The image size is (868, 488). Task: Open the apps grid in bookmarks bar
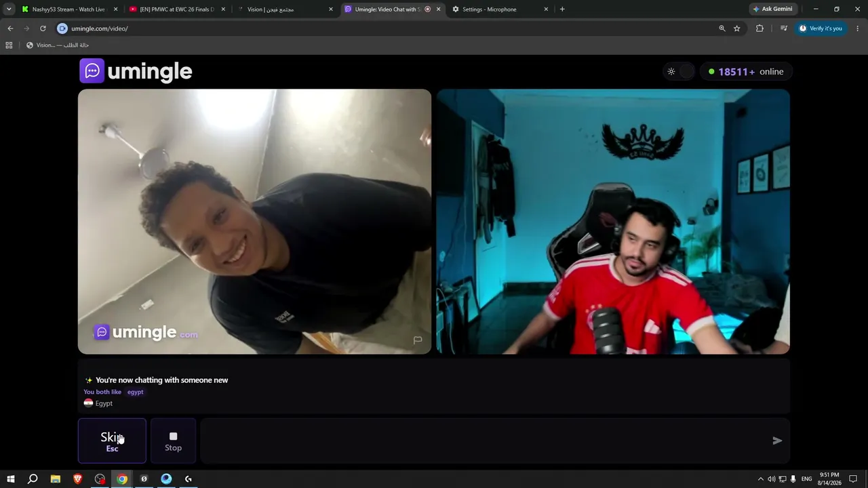point(9,45)
